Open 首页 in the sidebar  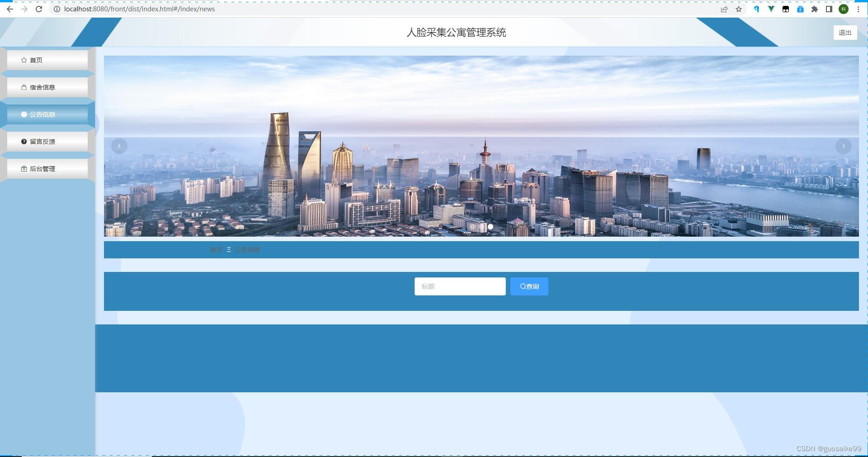click(47, 60)
